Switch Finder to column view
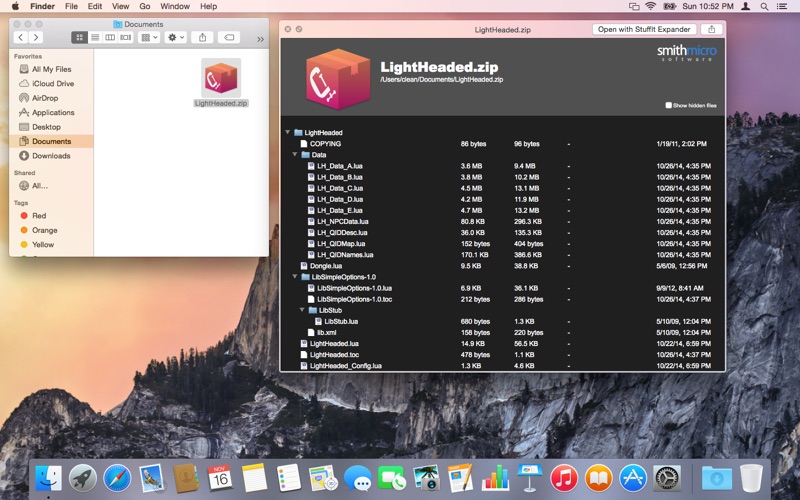The height and width of the screenshot is (500, 800). tap(110, 37)
